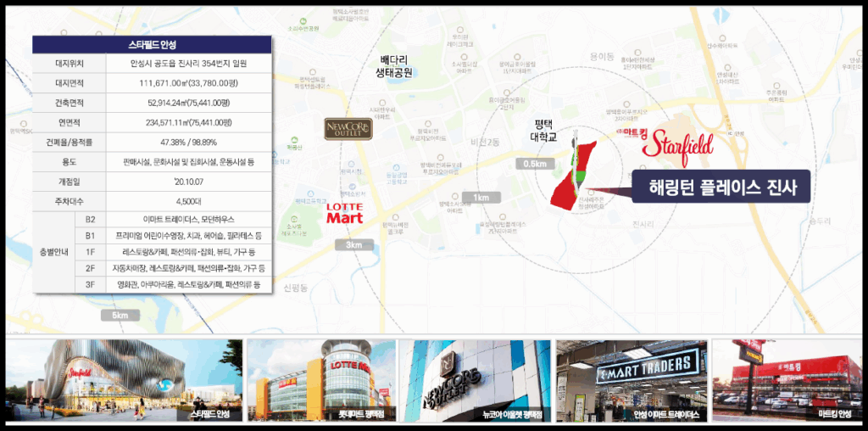The width and height of the screenshot is (868, 431).
Task: Click the 진사리 district label
Action: (x=643, y=224)
